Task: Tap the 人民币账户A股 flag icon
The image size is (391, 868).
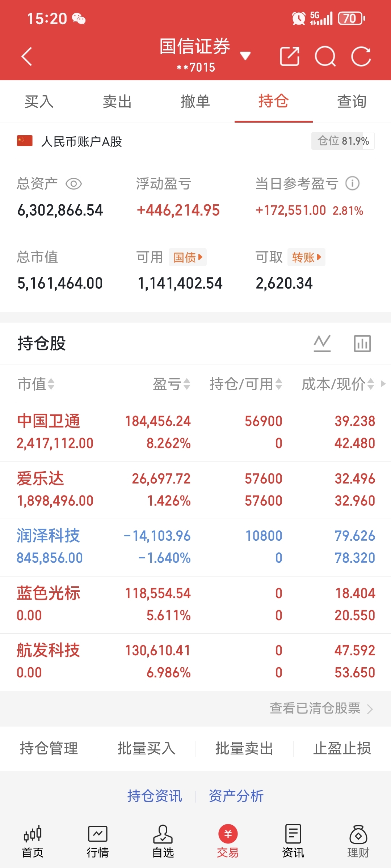Action: 25,141
